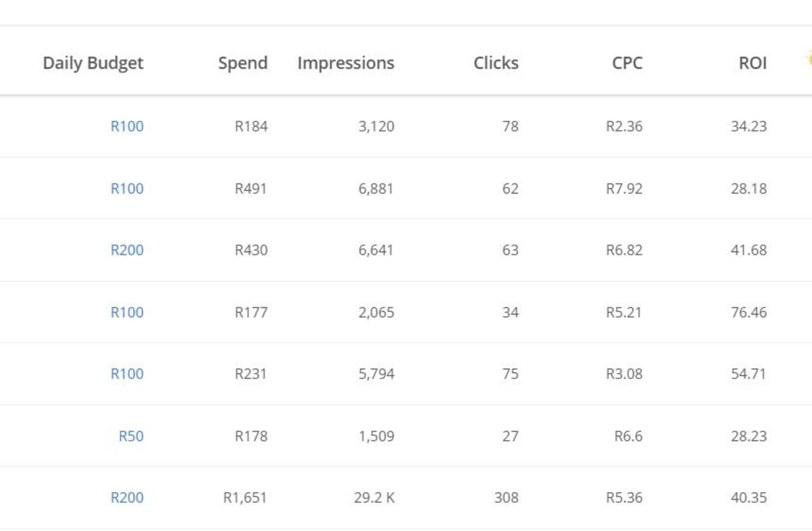The height and width of the screenshot is (531, 812).
Task: Select the 3,120 impressions cell
Action: (376, 126)
